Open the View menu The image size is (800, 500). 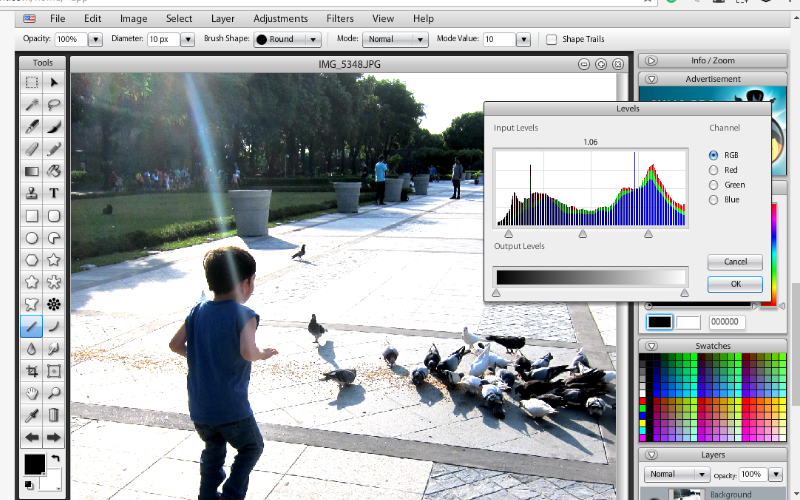click(x=383, y=18)
